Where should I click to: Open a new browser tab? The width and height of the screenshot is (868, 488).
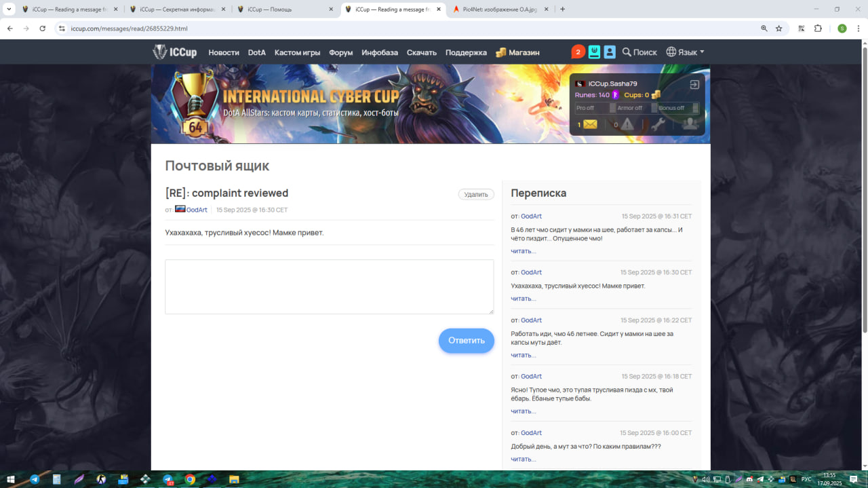click(x=562, y=10)
